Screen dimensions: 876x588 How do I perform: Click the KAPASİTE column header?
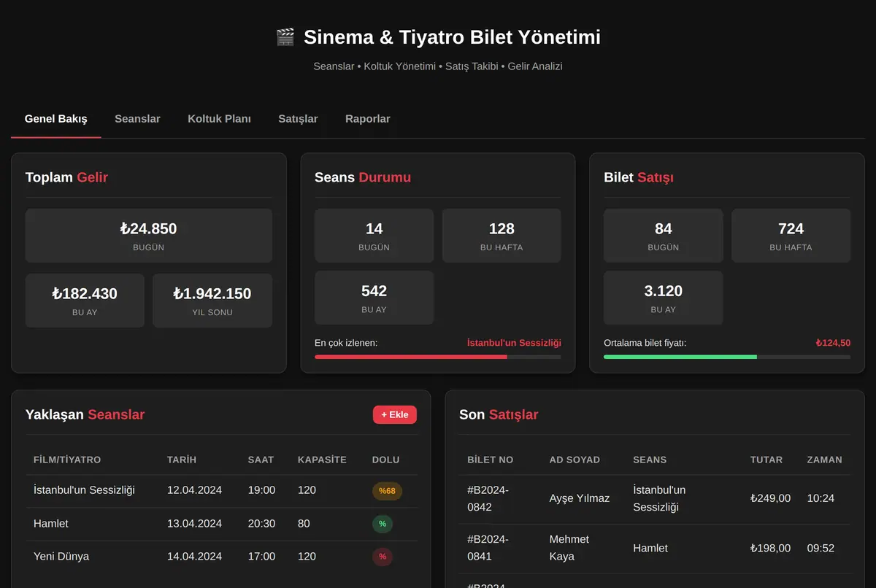coord(322,460)
